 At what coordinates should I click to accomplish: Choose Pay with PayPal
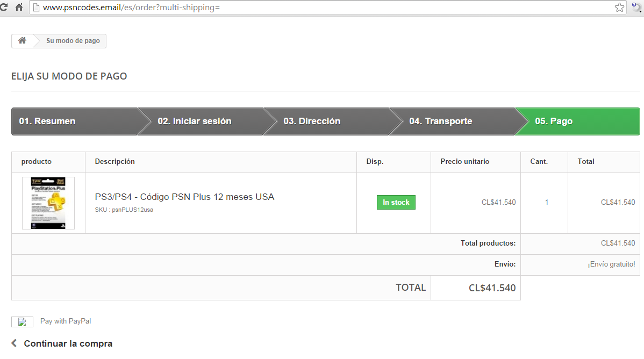coord(66,321)
